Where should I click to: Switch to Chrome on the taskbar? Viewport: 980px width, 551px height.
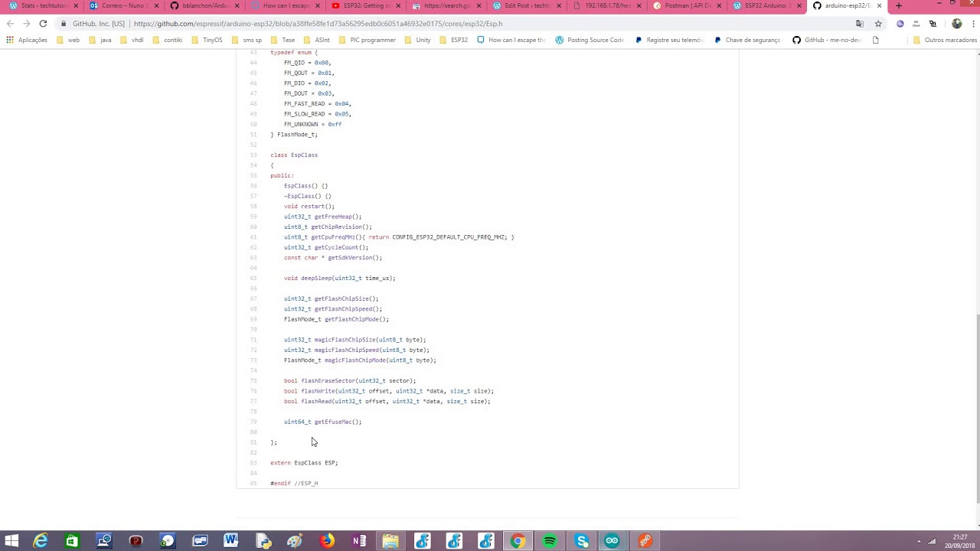518,541
